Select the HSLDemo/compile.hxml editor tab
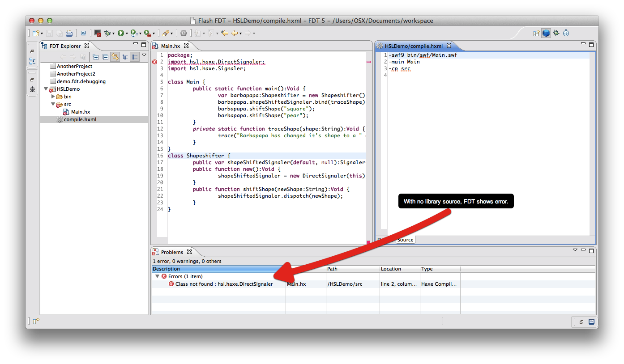 point(414,46)
